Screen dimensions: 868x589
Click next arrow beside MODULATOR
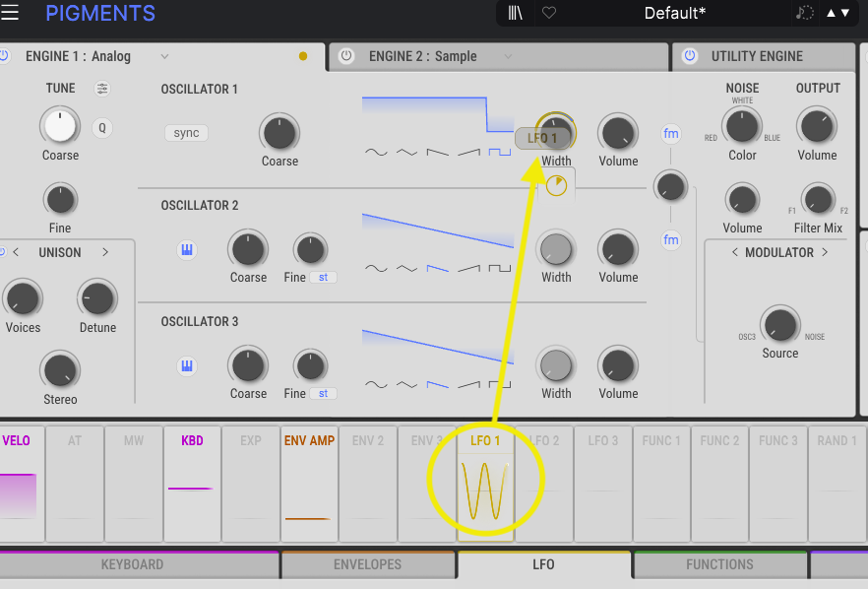(x=824, y=252)
